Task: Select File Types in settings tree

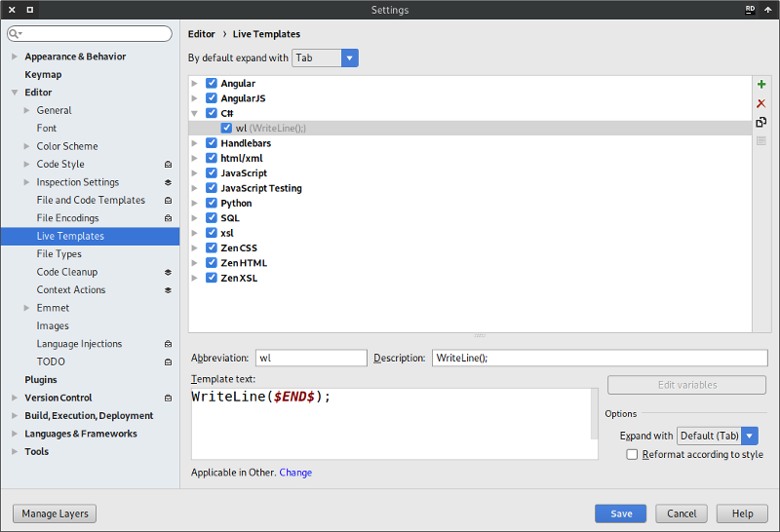Action: coord(59,254)
